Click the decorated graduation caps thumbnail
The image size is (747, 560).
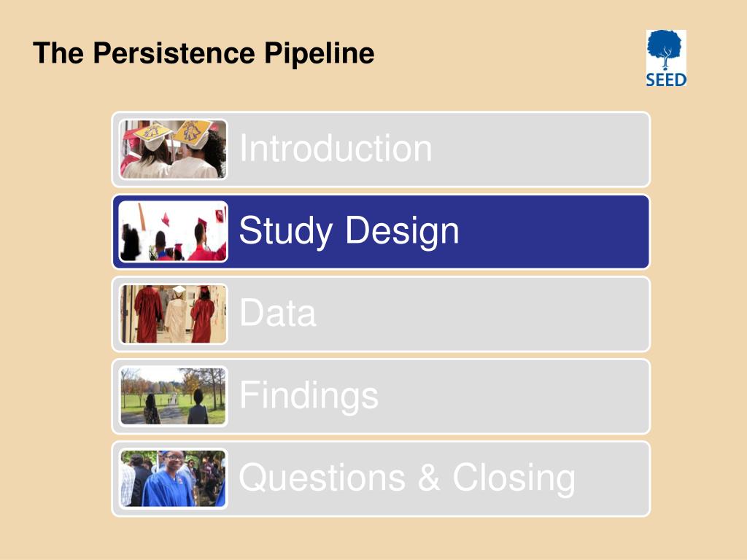173,149
